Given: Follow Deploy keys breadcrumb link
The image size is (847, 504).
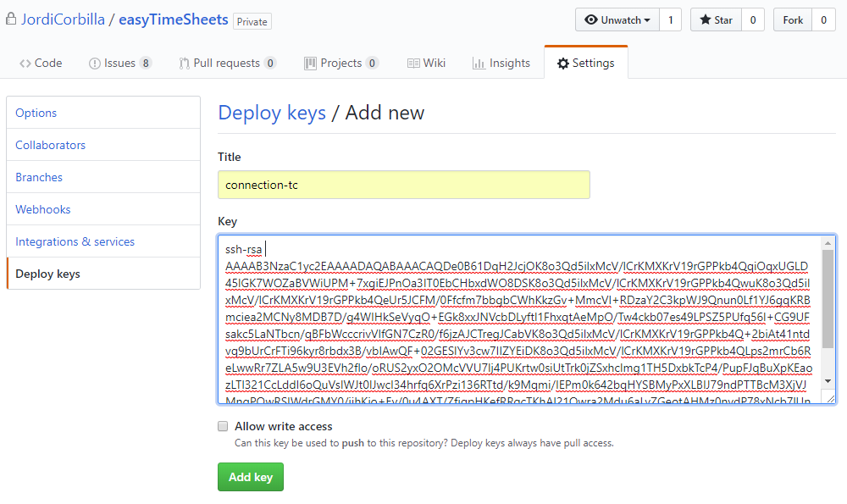Looking at the screenshot, I should tap(272, 113).
